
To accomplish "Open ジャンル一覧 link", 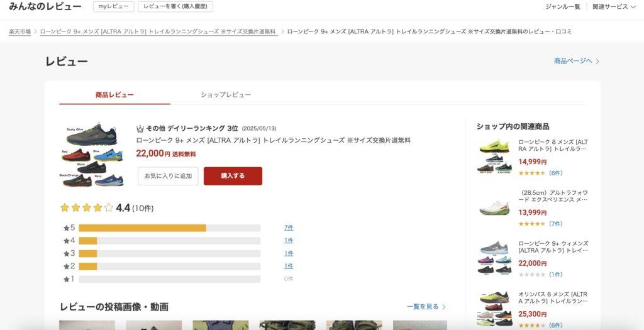I will pos(563,6).
